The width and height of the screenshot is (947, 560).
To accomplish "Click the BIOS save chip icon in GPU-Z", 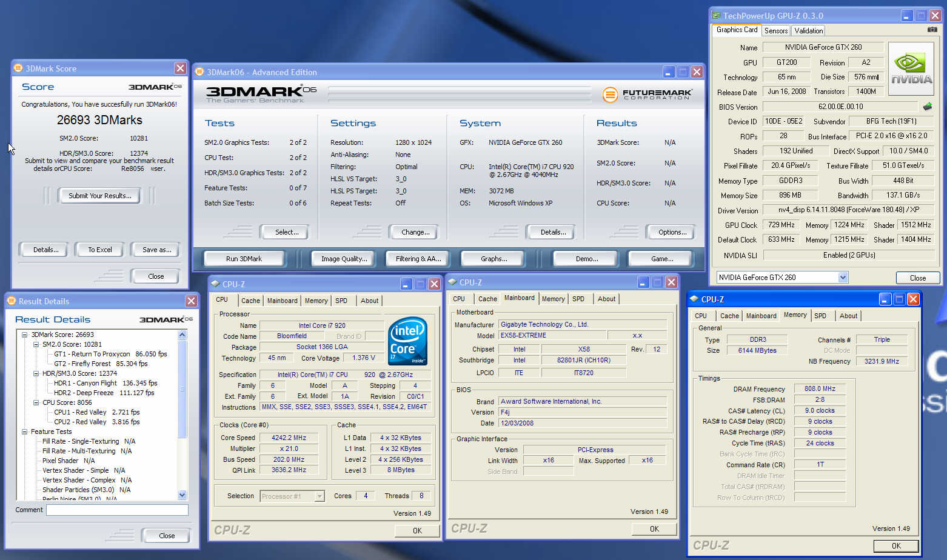I will (x=927, y=107).
